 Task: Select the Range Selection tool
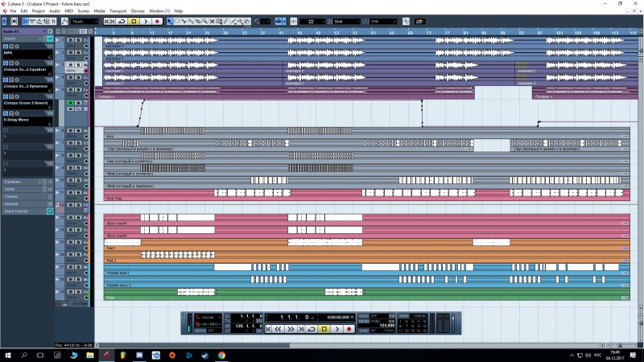point(177,22)
